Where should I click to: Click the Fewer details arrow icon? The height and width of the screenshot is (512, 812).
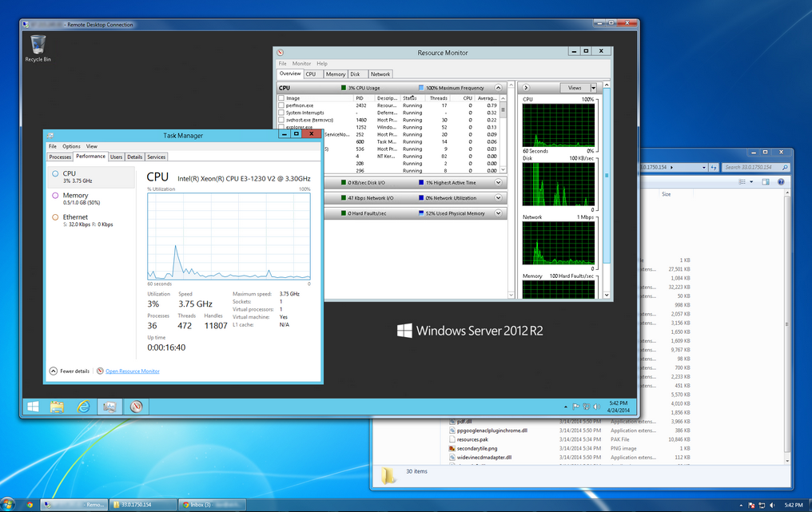coord(54,371)
